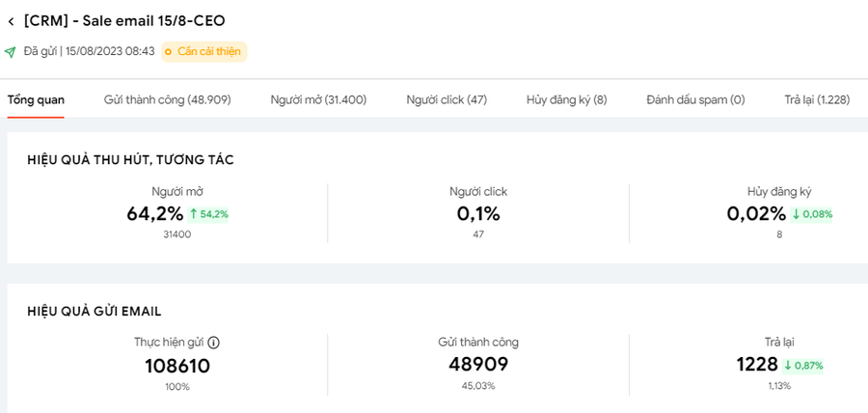Click the Thực hiện gửi label

tap(170, 343)
